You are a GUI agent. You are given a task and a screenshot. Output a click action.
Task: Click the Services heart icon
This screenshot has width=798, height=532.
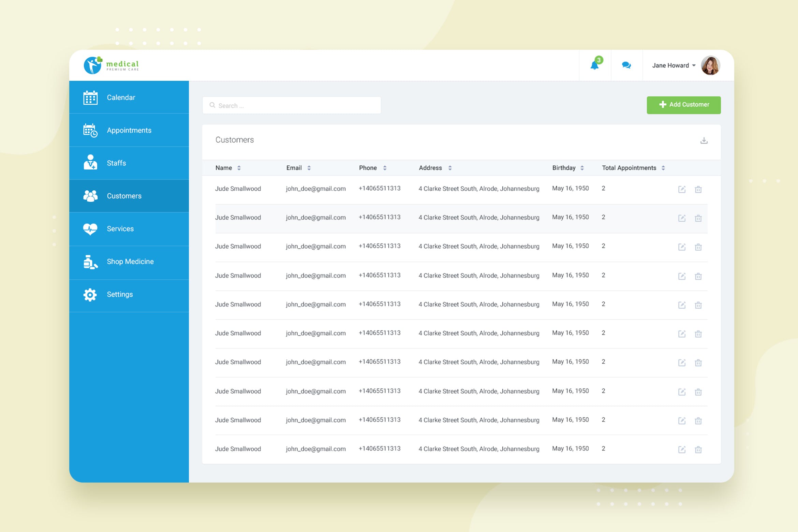(x=90, y=229)
